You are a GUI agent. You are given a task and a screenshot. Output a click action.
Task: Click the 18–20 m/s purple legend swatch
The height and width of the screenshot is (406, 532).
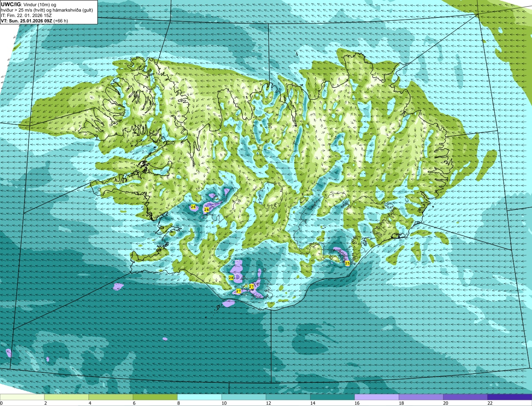click(421, 397)
